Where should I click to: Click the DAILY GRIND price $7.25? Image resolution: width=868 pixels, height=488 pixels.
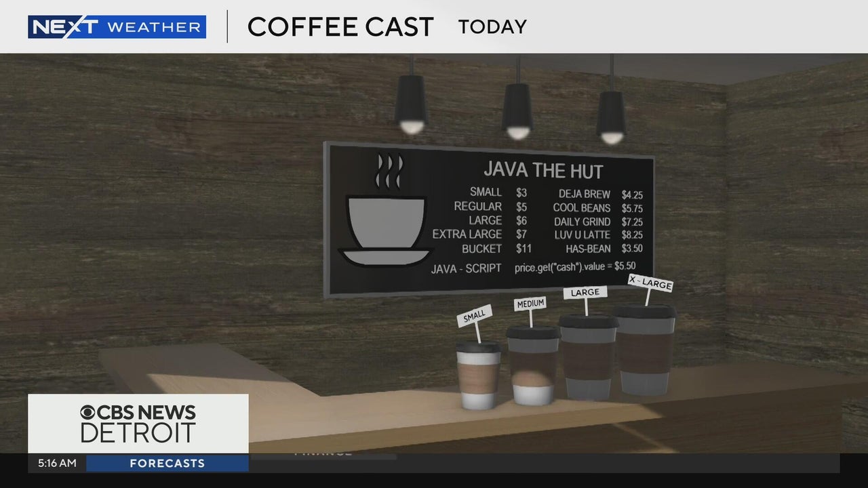coord(632,222)
